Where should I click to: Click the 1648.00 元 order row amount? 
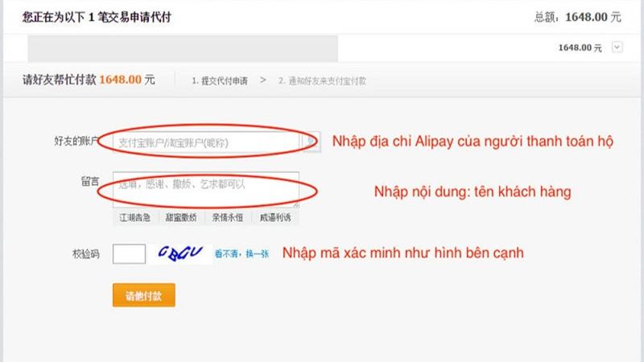click(580, 47)
